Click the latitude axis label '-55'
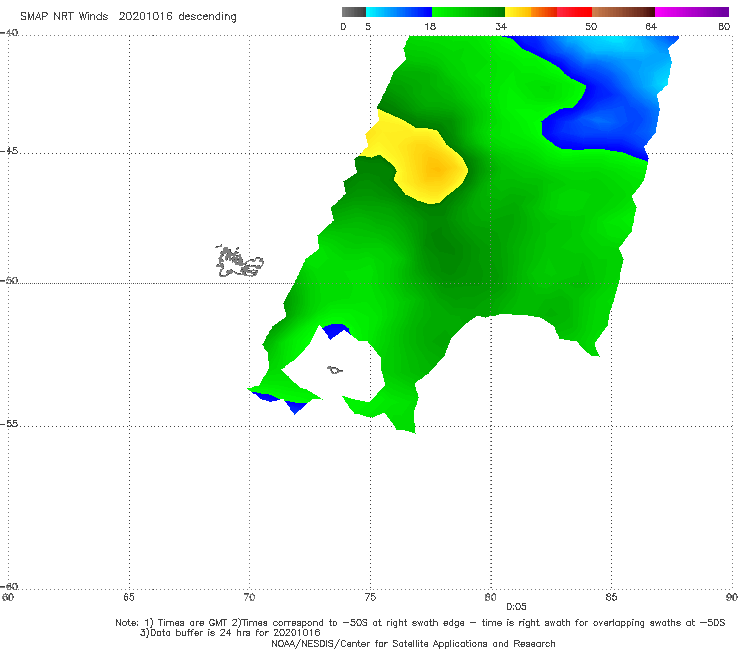Screen dimensions: 740x650 (9, 424)
